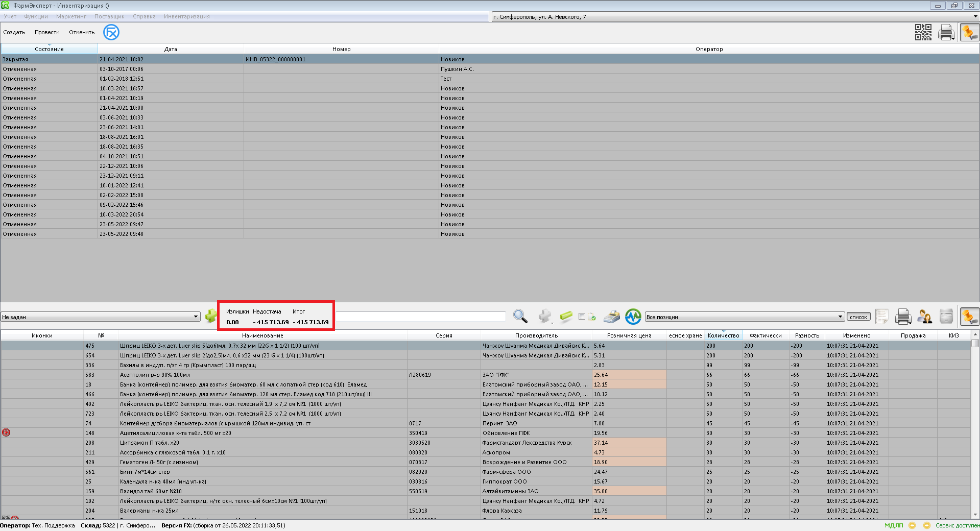This screenshot has width=980, height=531.
Task: Toggle the top yellow pushpin button
Action: click(969, 32)
